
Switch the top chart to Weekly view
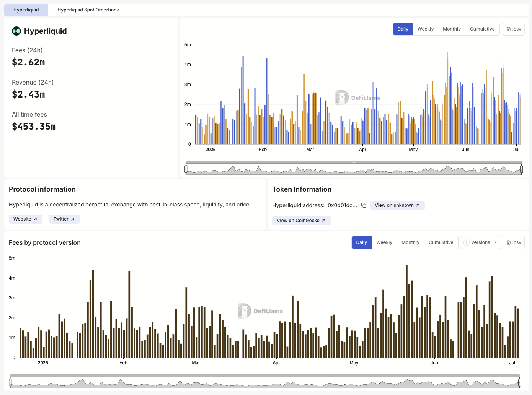point(425,29)
